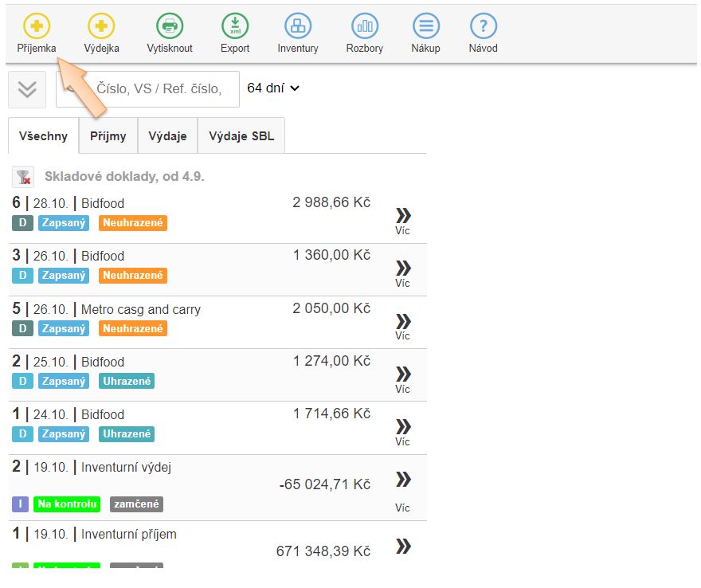Click Neuhrazené badge on 1 360,00 Kč document

pyautogui.click(x=133, y=276)
